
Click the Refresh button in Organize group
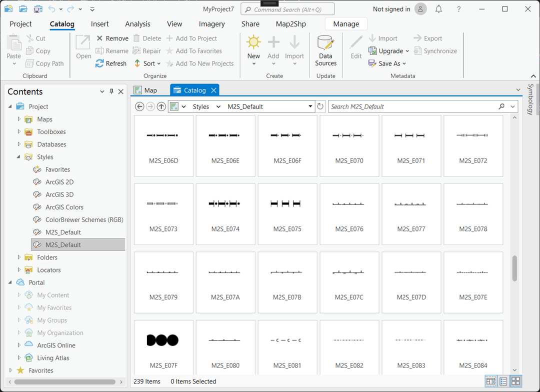[111, 63]
